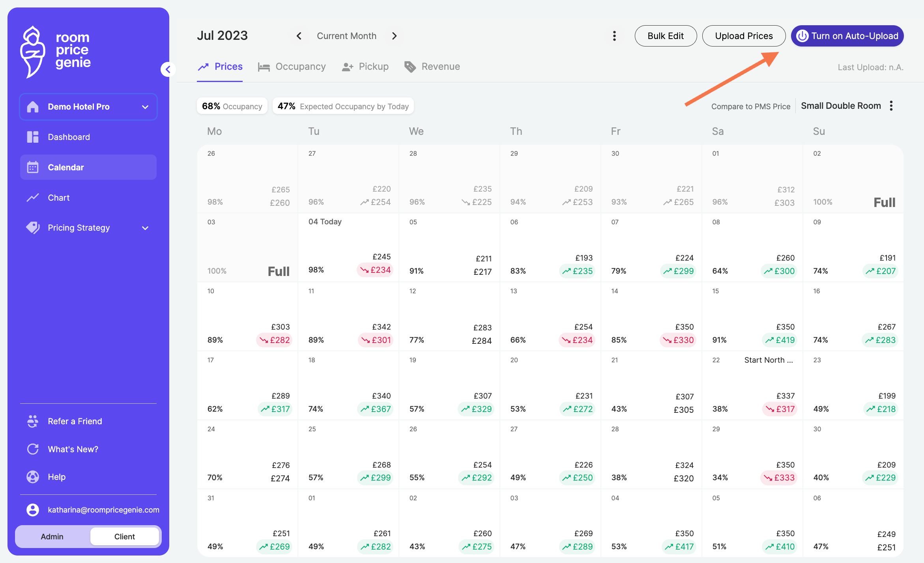Click the £234 price on 04 Today
This screenshot has height=563, width=924.
[375, 270]
